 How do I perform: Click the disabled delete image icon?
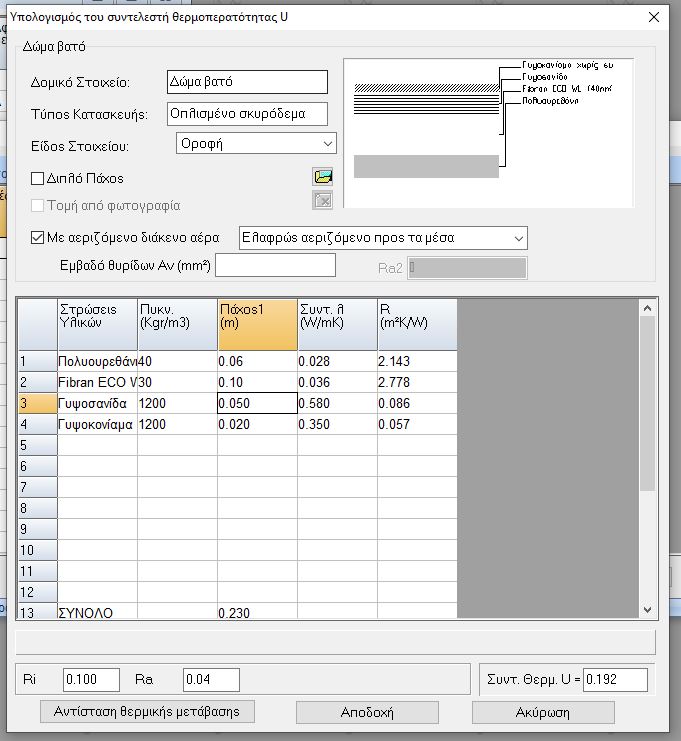[322, 203]
